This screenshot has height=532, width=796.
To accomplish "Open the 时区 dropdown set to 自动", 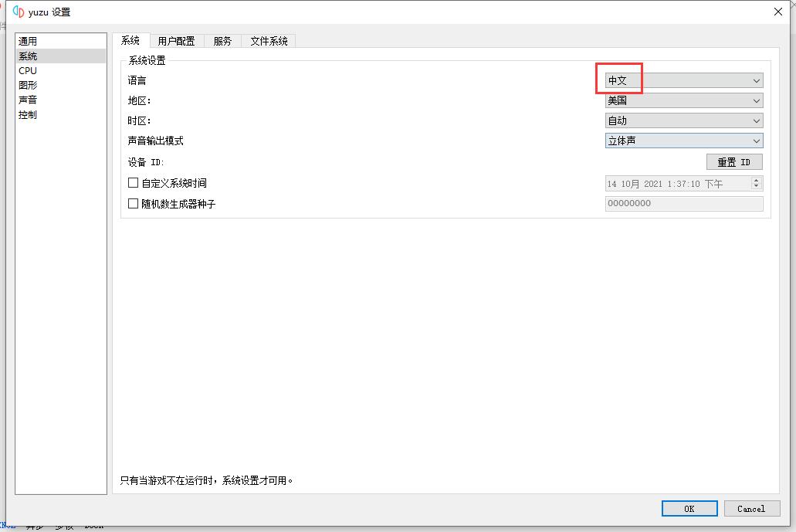I will (x=683, y=120).
